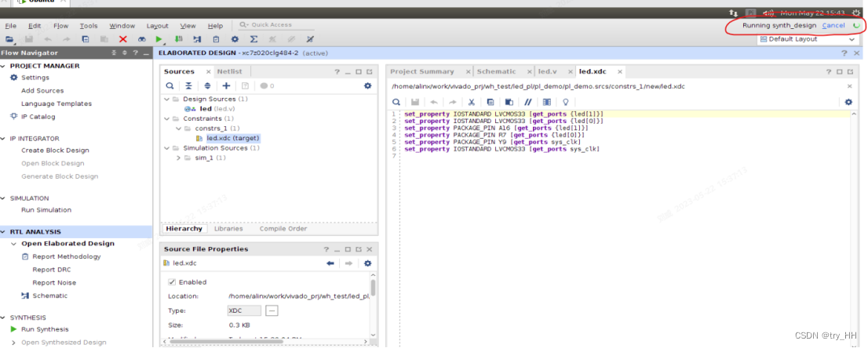The height and width of the screenshot is (348, 868).
Task: Click the clipboard checklist toolbar icon
Action: tap(216, 39)
